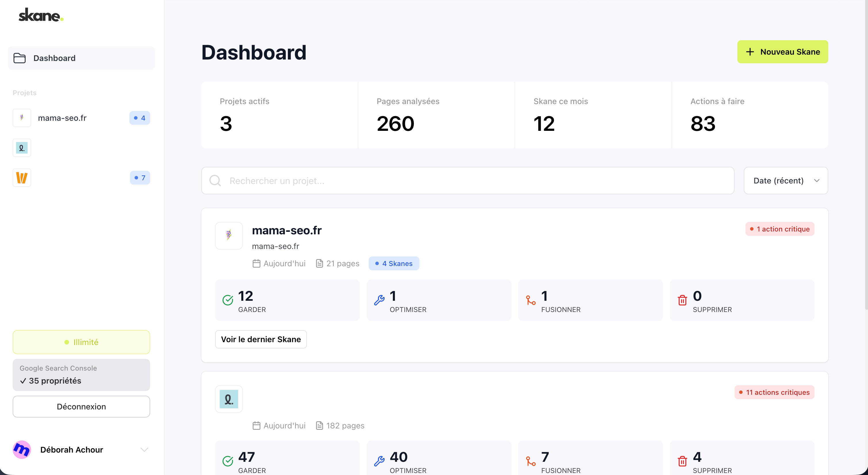This screenshot has height=475, width=868.
Task: Click Déborah Achour's pink avatar
Action: point(22,449)
